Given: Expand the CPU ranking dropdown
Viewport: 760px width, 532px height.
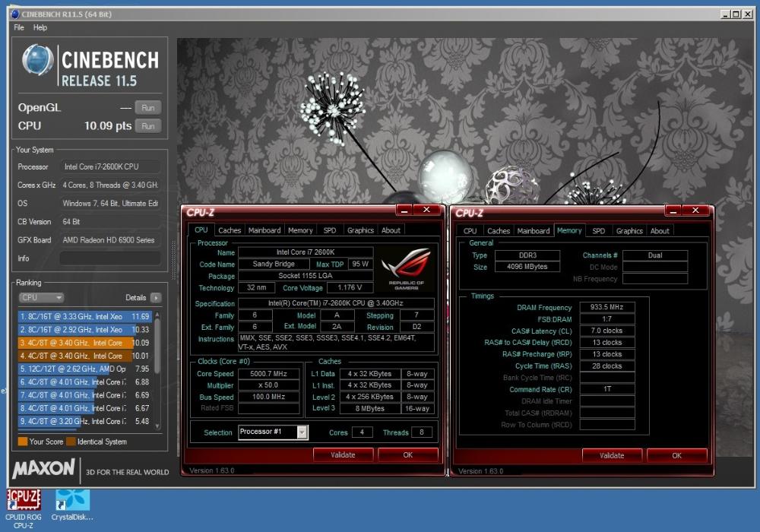Looking at the screenshot, I should (41, 297).
